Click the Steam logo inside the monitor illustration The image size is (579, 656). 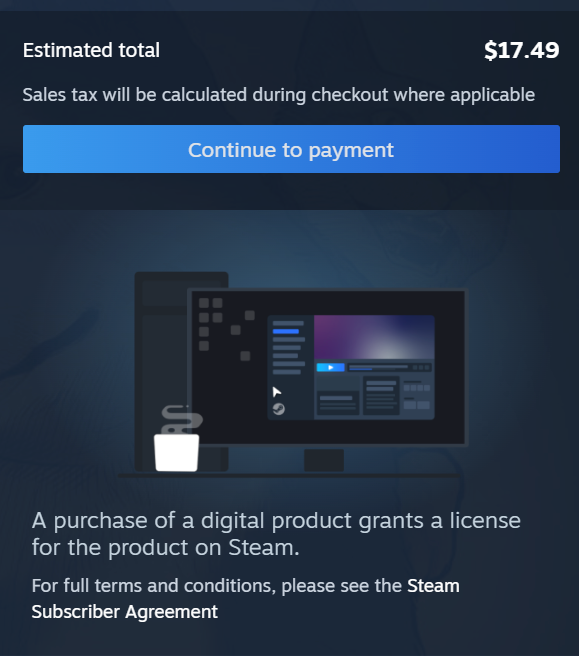tap(279, 409)
